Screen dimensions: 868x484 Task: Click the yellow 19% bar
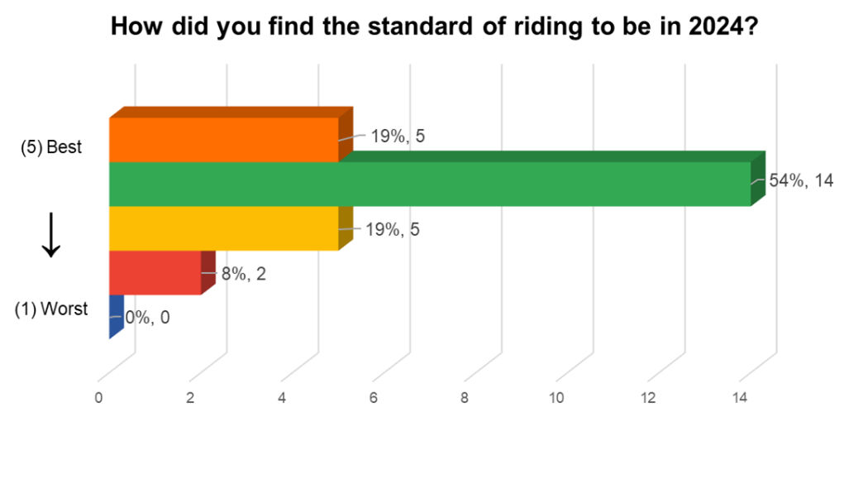click(231, 228)
